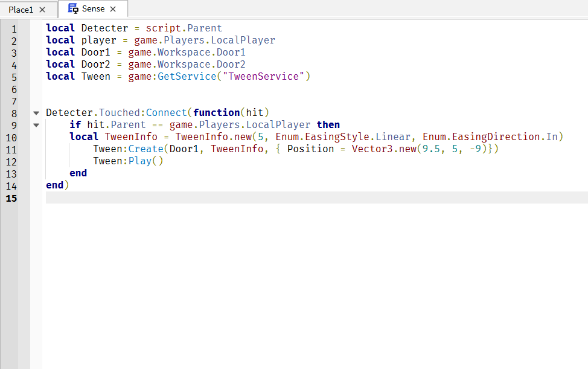Select the Sense script tab
The width and height of the screenshot is (588, 369).
click(93, 8)
